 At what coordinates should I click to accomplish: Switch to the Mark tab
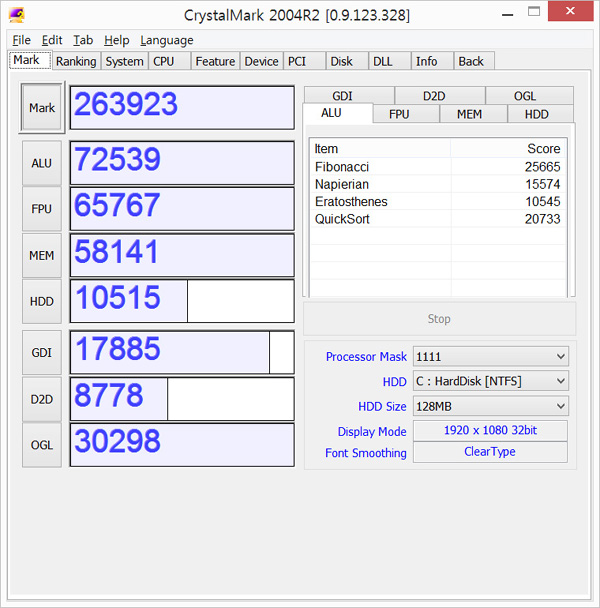point(30,60)
